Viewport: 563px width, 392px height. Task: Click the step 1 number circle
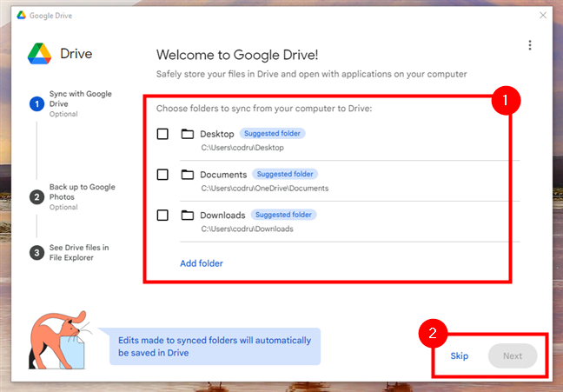(36, 103)
